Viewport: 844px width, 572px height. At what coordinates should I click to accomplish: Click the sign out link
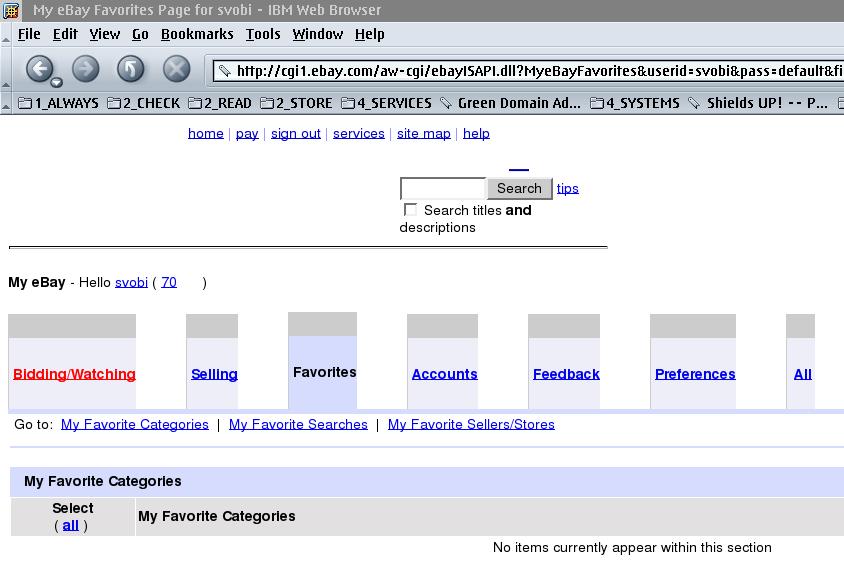[x=296, y=133]
